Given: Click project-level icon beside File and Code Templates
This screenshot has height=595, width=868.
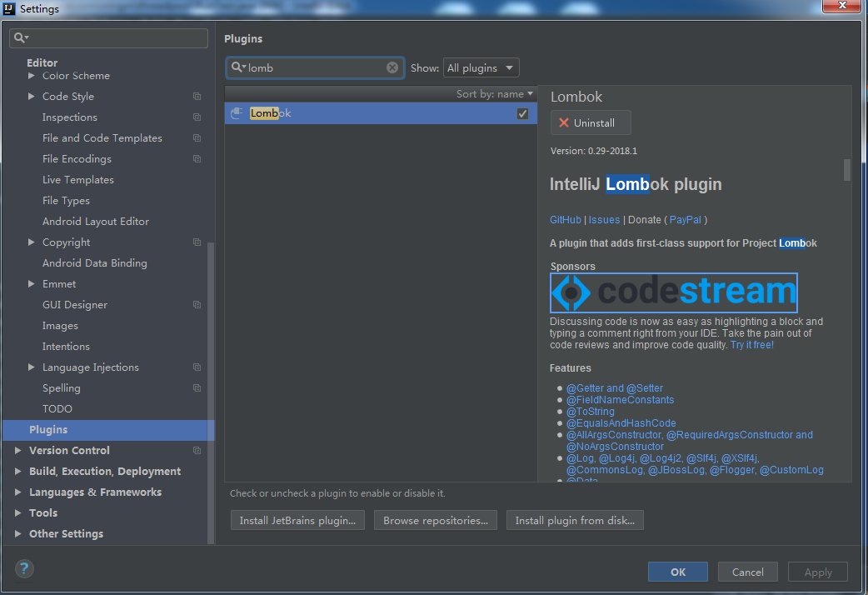Looking at the screenshot, I should [197, 138].
